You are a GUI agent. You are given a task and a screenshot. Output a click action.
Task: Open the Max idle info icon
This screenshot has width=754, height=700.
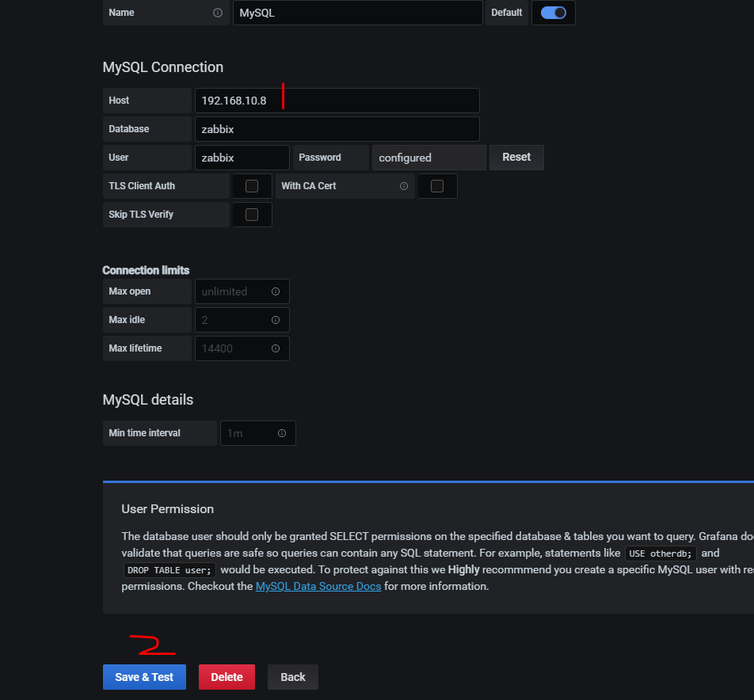[x=276, y=320]
